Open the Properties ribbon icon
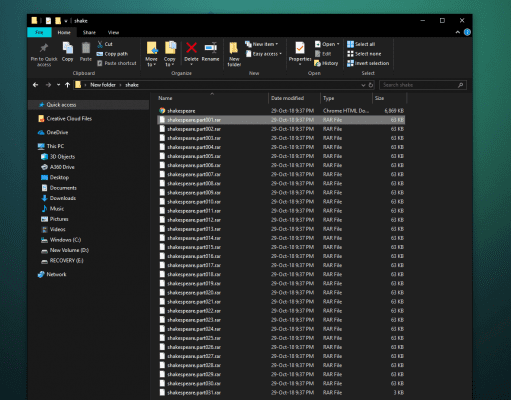This screenshot has width=511, height=400. tap(300, 48)
